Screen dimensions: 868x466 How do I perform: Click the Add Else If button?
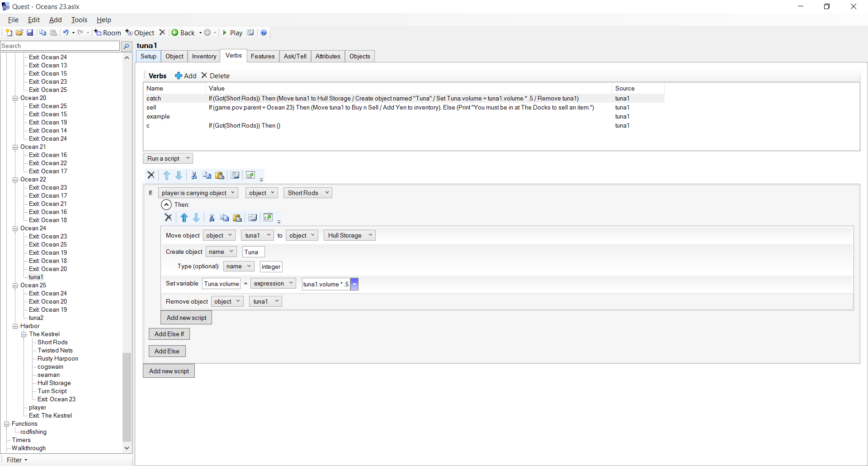[169, 334]
